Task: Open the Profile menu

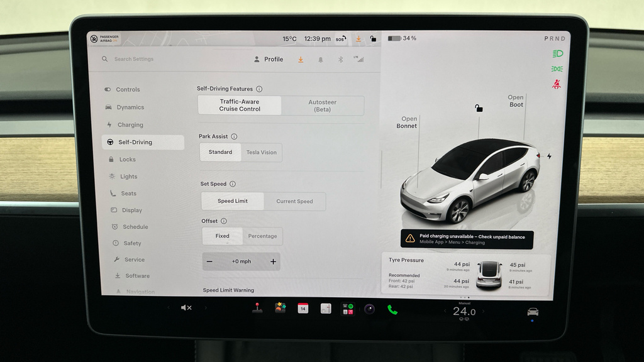Action: click(269, 59)
